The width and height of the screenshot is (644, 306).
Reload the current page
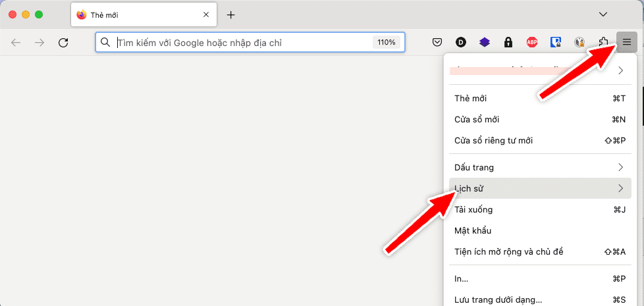point(63,42)
